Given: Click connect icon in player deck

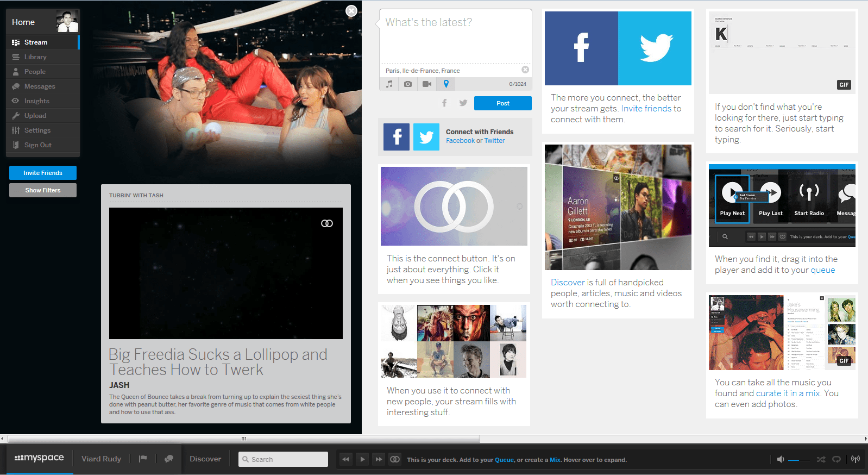Looking at the screenshot, I should coord(395,459).
